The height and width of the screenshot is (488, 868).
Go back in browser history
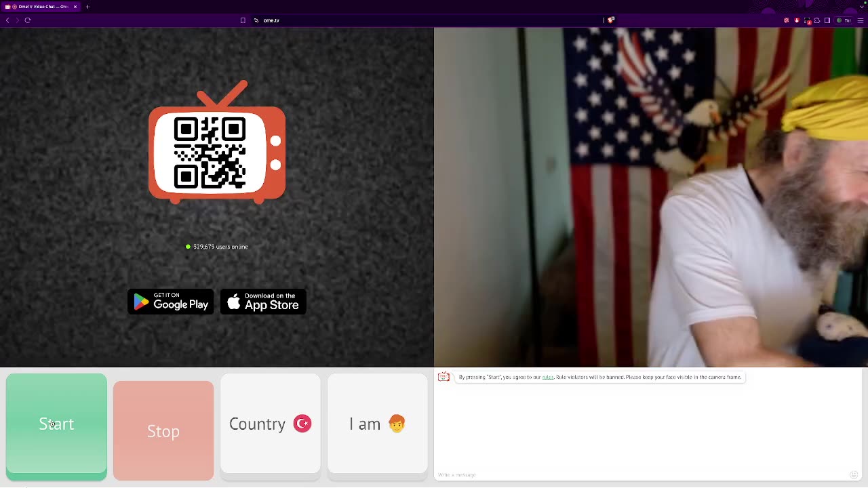pyautogui.click(x=7, y=20)
